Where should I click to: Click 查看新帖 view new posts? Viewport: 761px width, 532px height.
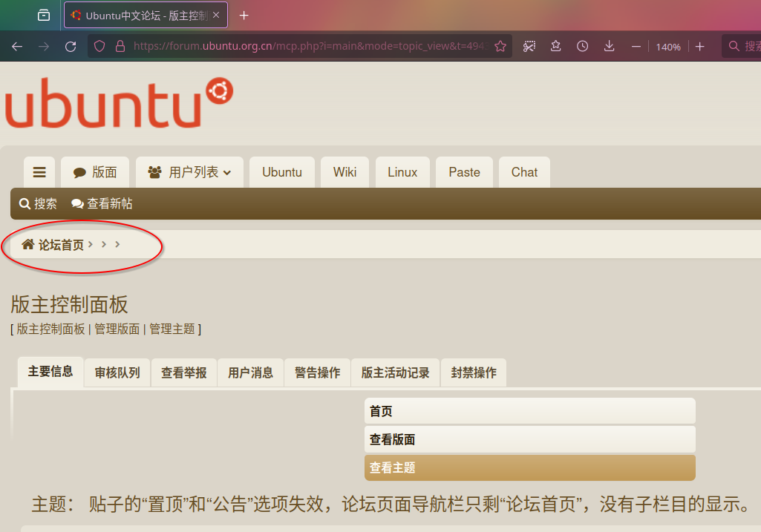(x=102, y=204)
